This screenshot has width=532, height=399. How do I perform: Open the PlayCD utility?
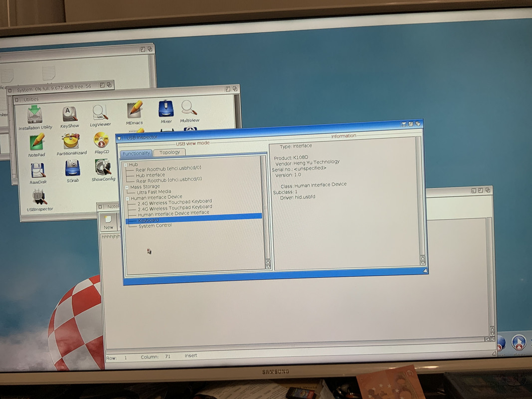click(x=101, y=143)
